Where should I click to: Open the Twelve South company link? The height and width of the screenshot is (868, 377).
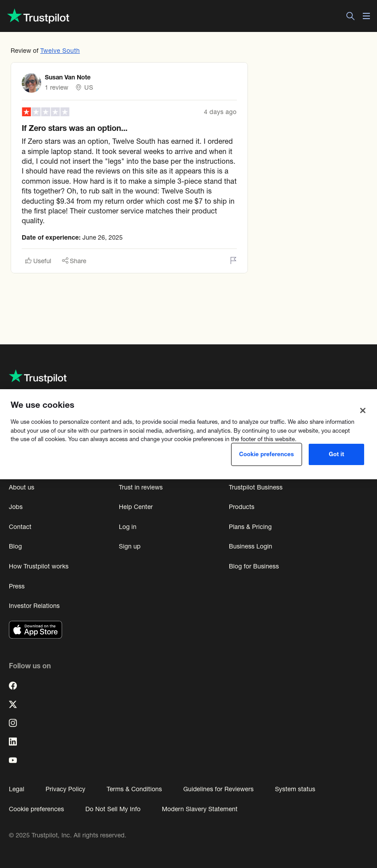click(x=60, y=51)
